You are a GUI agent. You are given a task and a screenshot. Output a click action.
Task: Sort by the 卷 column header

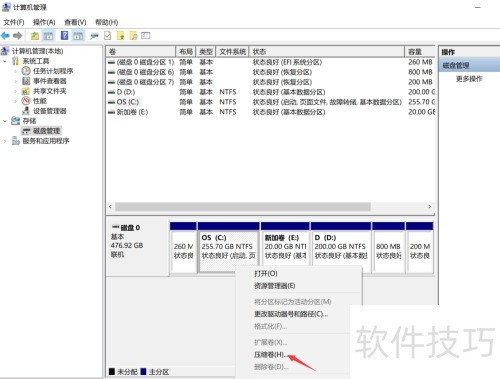click(141, 52)
